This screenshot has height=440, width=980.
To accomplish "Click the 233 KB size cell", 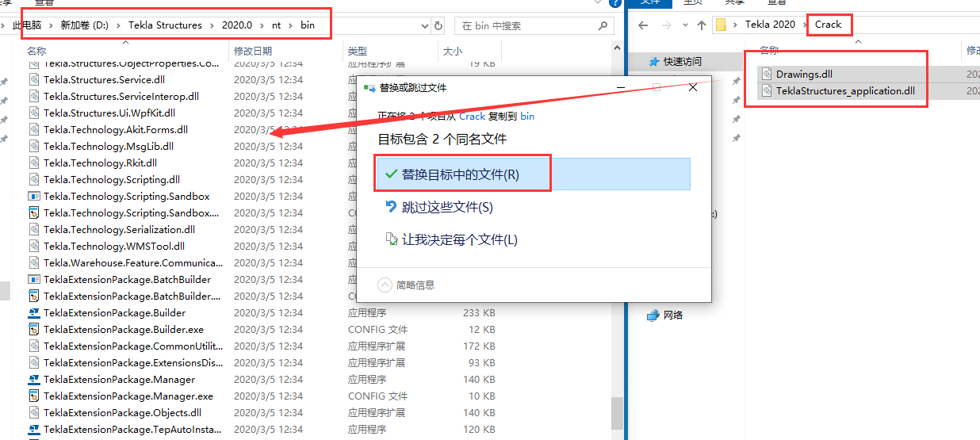I will [x=479, y=312].
